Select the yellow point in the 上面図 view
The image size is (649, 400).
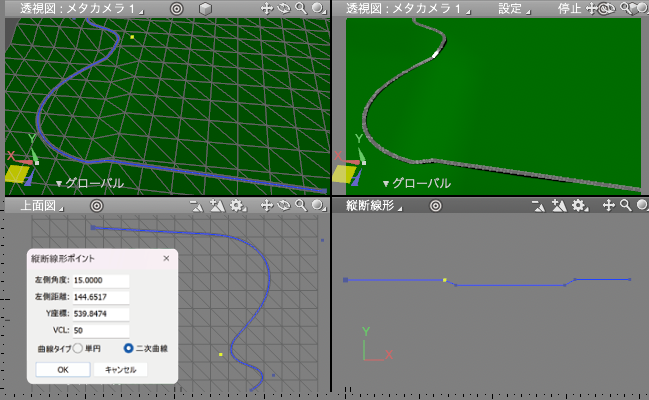[x=221, y=354]
